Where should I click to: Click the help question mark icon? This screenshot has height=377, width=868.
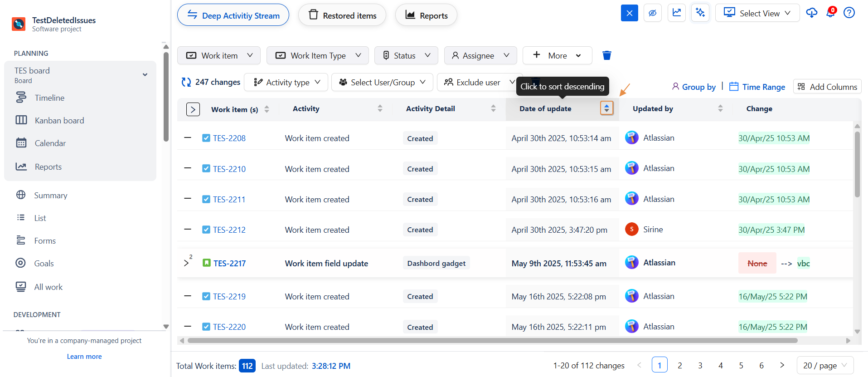849,13
